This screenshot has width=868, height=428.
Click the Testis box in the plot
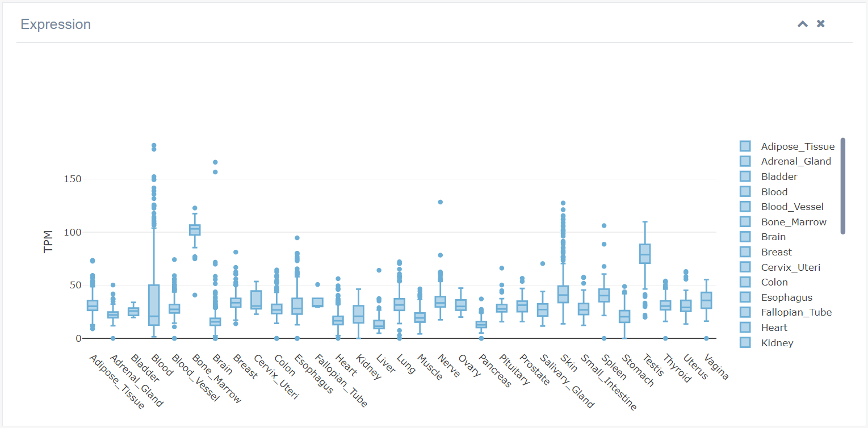pyautogui.click(x=645, y=254)
